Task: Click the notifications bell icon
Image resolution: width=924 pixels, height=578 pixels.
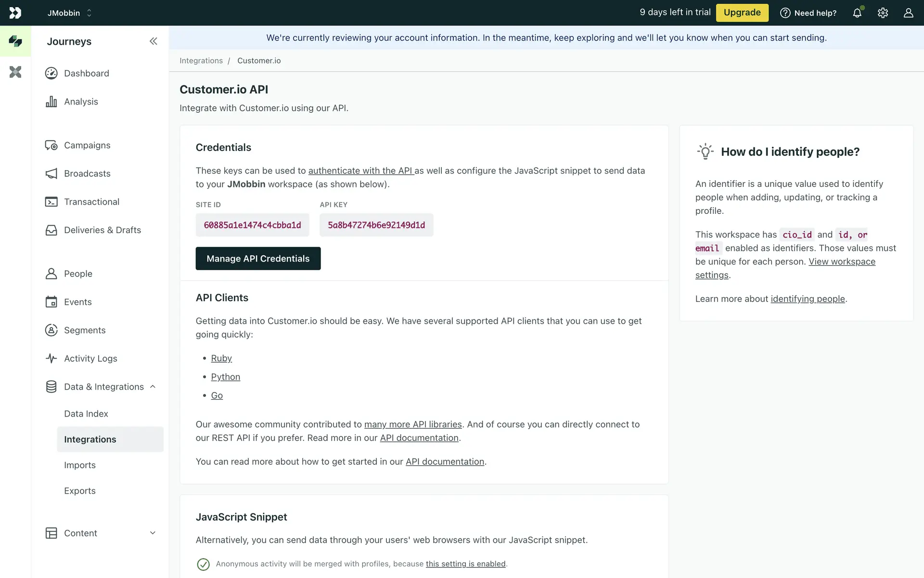Action: [857, 13]
